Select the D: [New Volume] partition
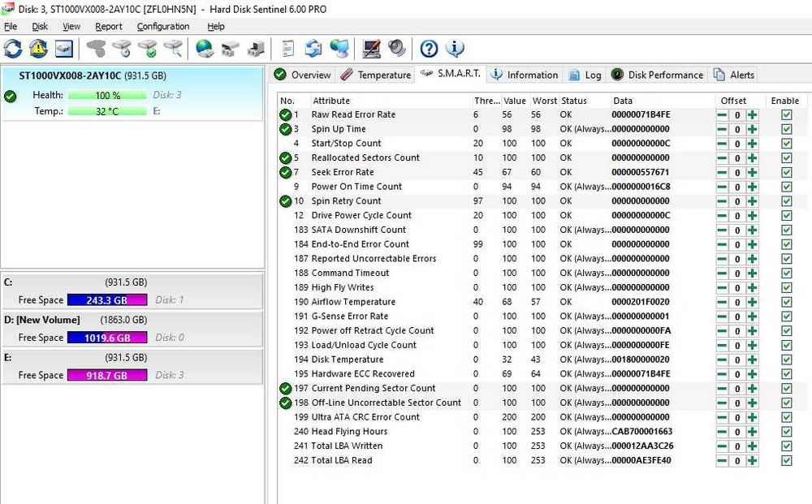812x504 pixels. coord(132,329)
